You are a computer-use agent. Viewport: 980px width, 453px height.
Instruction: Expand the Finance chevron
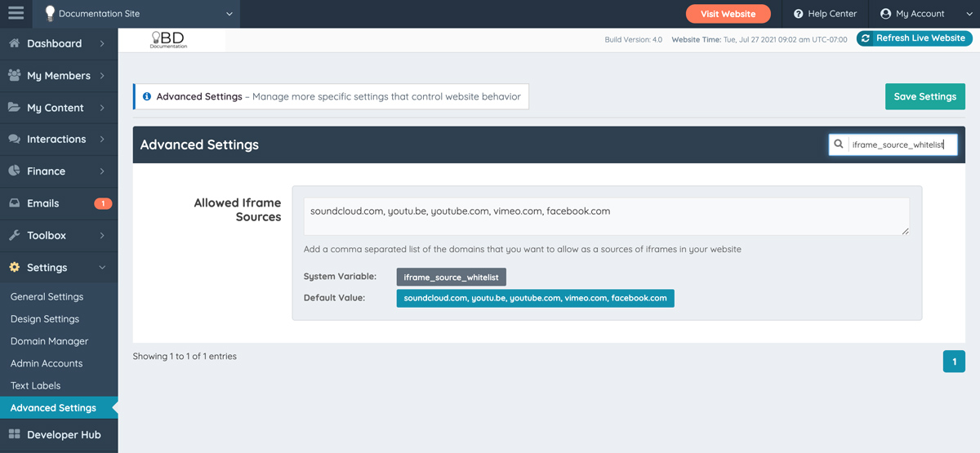click(x=102, y=171)
